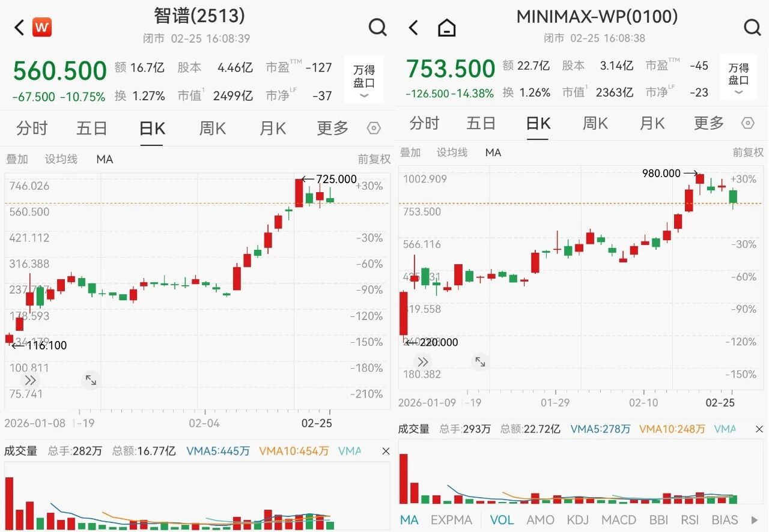Switch 智谱 chart to 五日
The width and height of the screenshot is (769, 532).
point(91,128)
